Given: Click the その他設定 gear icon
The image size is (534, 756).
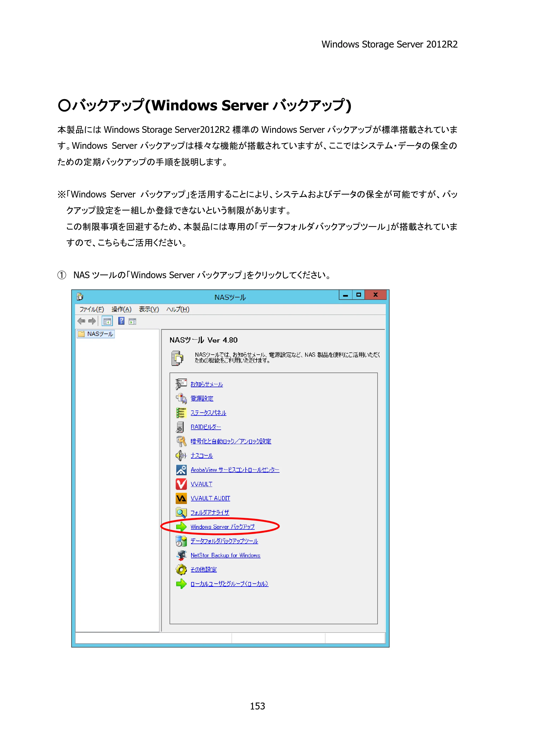Looking at the screenshot, I should pyautogui.click(x=181, y=569).
